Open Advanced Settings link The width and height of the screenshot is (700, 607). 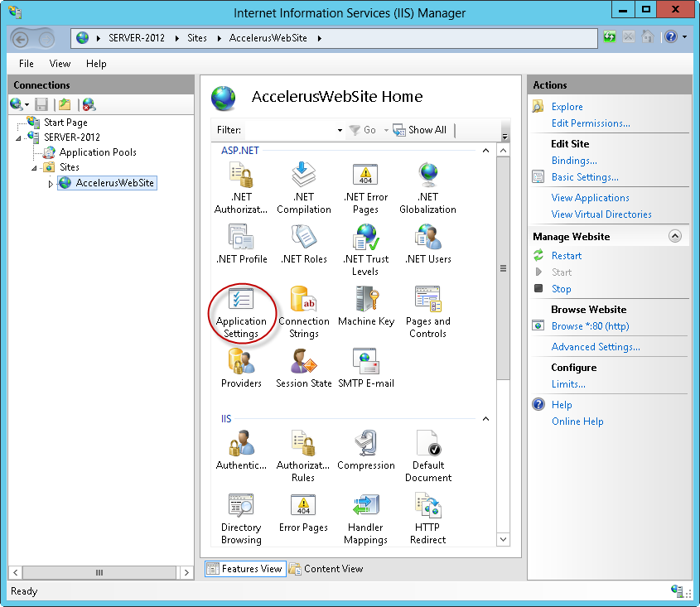tap(596, 347)
